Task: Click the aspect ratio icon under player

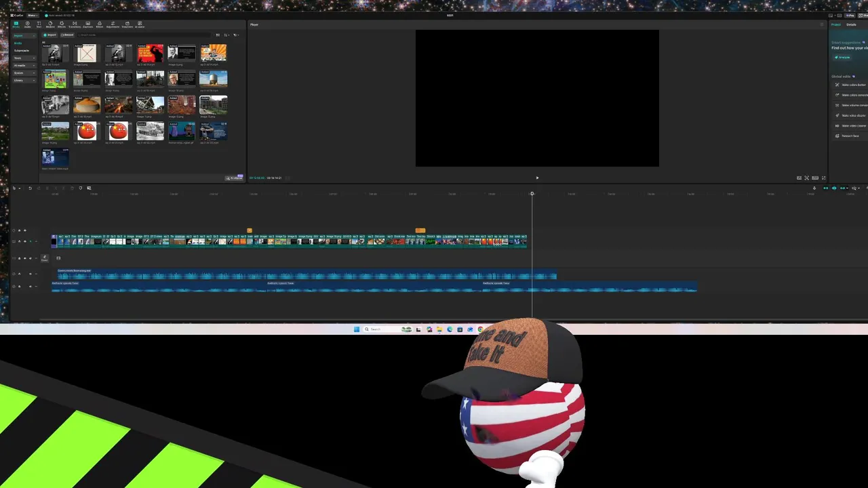Action: click(799, 178)
